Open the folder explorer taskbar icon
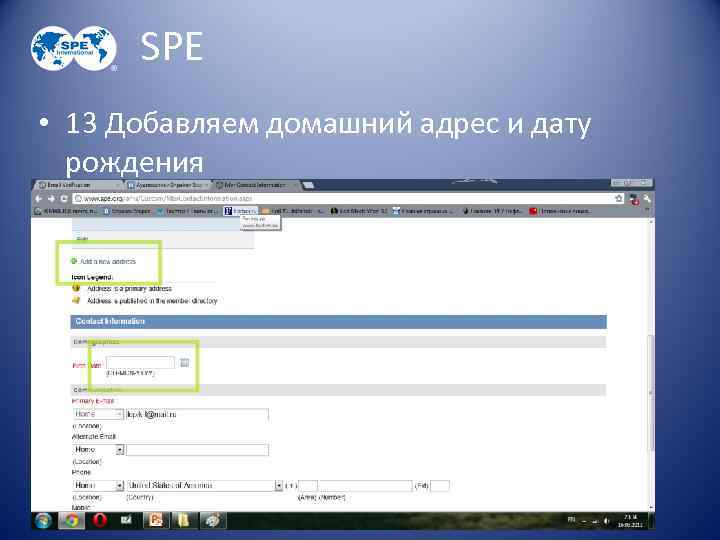 click(x=183, y=521)
